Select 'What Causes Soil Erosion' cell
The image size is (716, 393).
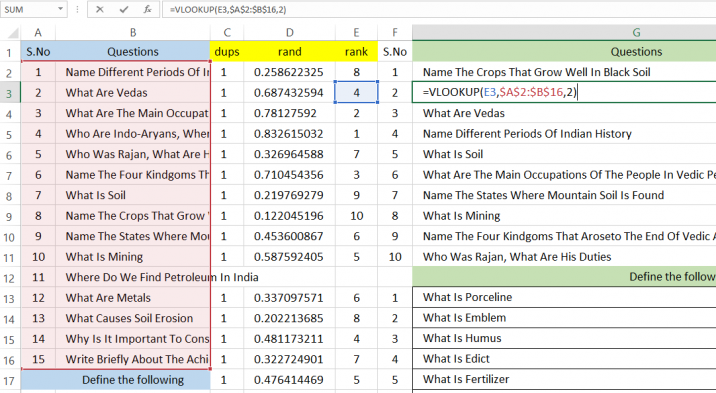pos(133,319)
